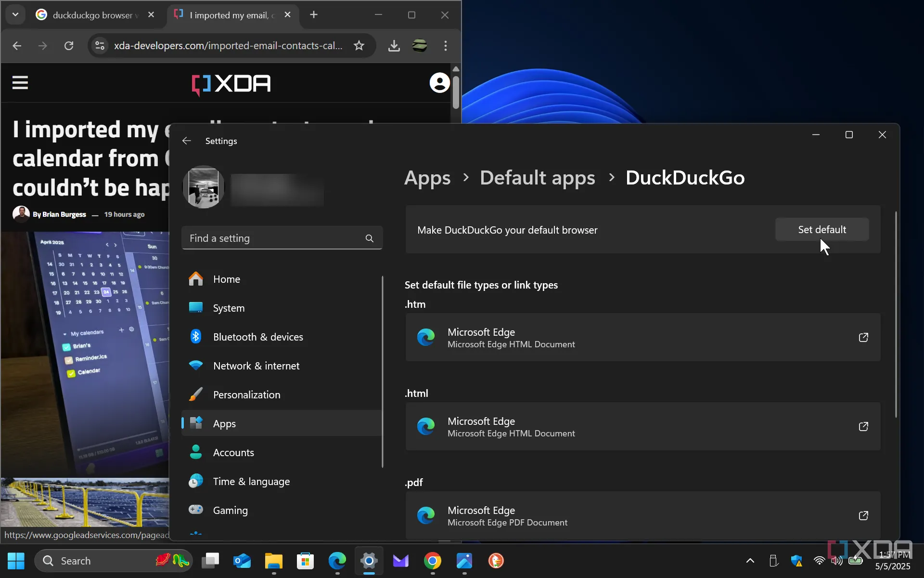Open external link icon on .html row
Screen dimensions: 924x578
click(863, 426)
